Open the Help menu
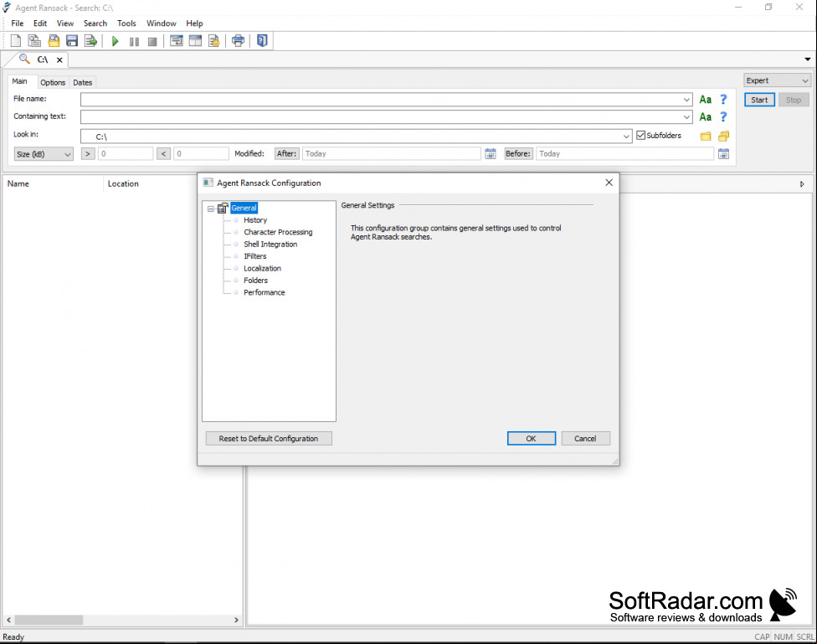Image resolution: width=817 pixels, height=644 pixels. click(194, 23)
